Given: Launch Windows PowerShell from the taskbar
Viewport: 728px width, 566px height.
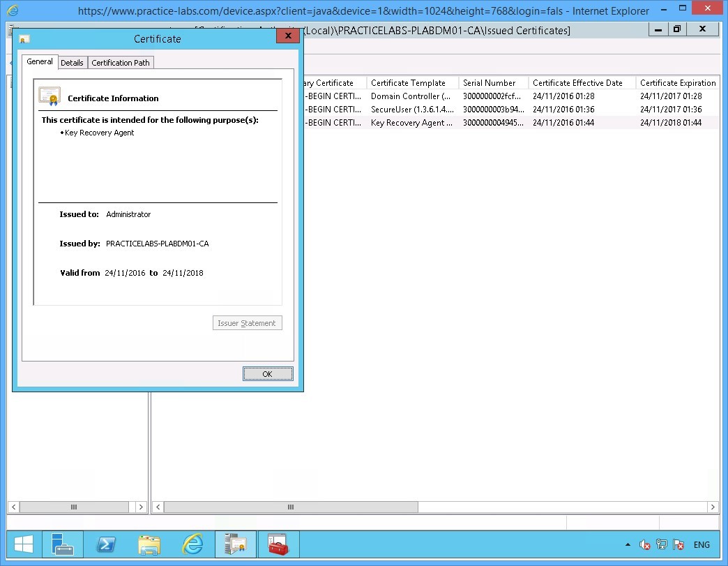Looking at the screenshot, I should coord(106,544).
